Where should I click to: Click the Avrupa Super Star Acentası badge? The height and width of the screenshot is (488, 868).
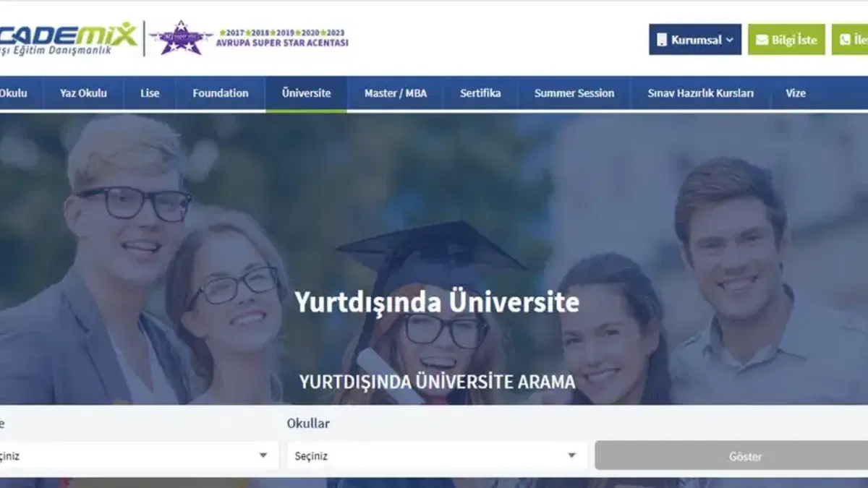[x=249, y=38]
